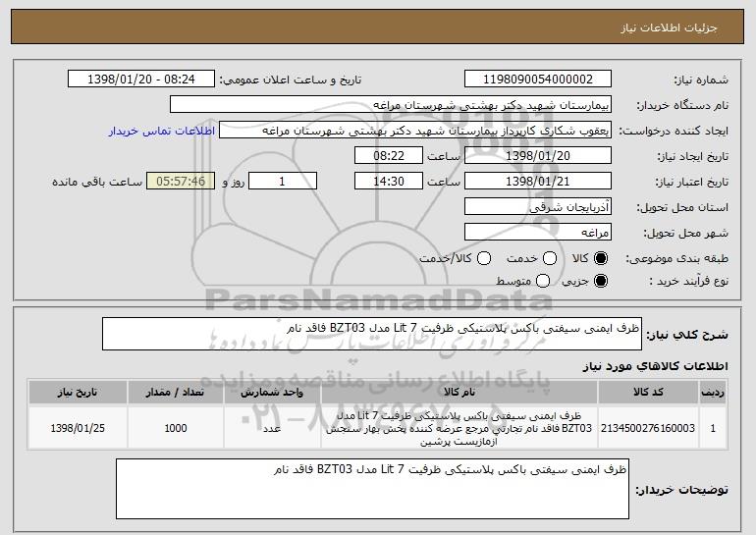This screenshot has width=756, height=535.
Task: Focus the توضیحات خریدار text area
Action: click(372, 488)
